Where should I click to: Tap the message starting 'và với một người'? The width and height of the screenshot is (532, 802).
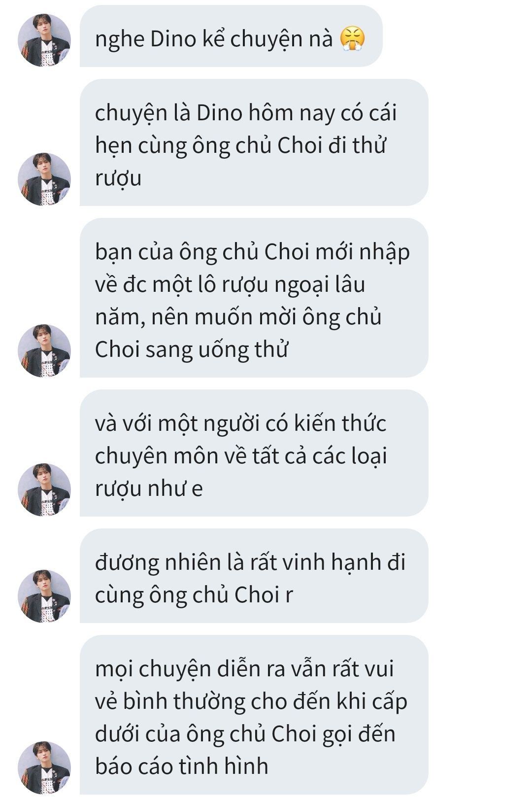coord(254,453)
